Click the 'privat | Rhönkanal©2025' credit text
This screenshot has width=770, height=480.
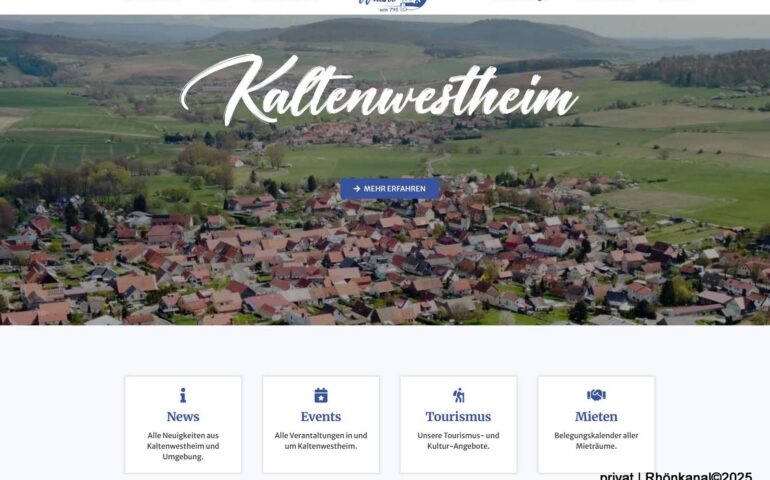[x=676, y=476]
